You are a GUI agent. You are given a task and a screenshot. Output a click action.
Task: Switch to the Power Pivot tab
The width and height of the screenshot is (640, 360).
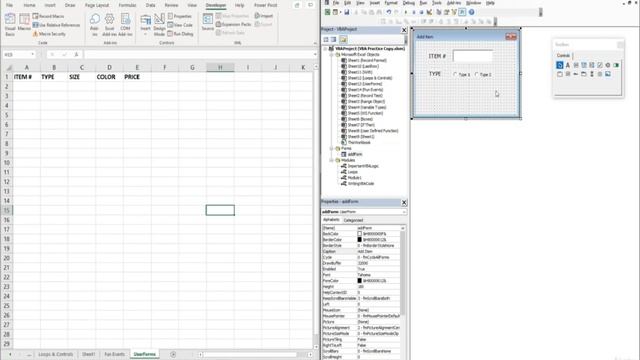265,5
